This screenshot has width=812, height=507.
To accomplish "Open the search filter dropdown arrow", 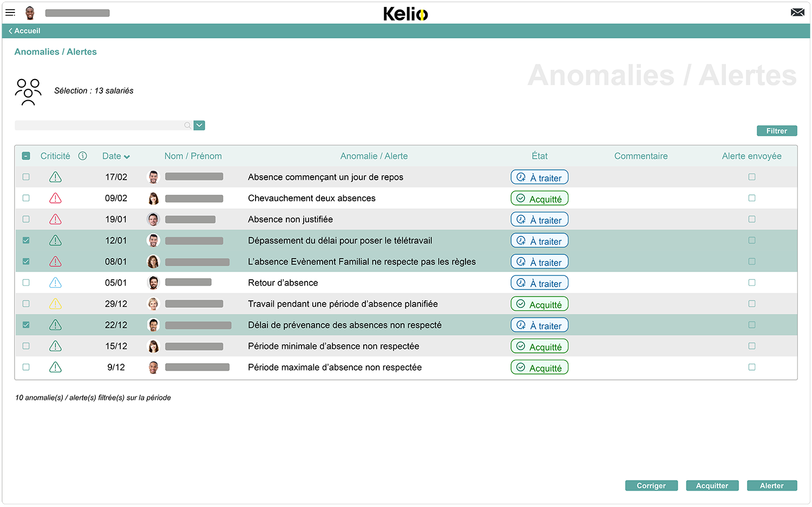I will (x=199, y=125).
